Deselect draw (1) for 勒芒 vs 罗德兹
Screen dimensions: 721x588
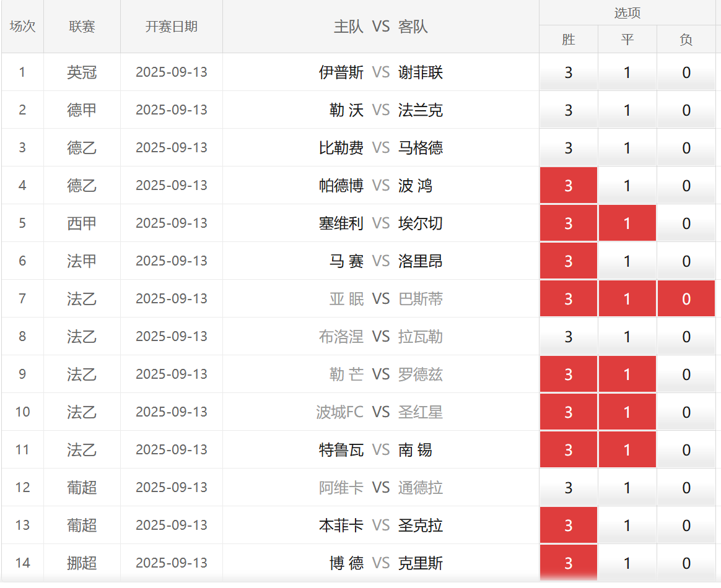tap(627, 374)
